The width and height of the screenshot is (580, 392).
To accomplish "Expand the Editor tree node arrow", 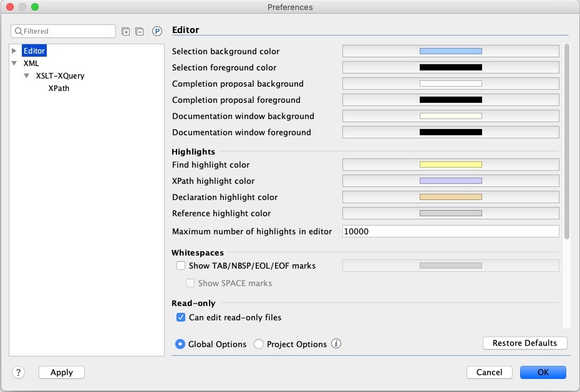I will tap(14, 50).
